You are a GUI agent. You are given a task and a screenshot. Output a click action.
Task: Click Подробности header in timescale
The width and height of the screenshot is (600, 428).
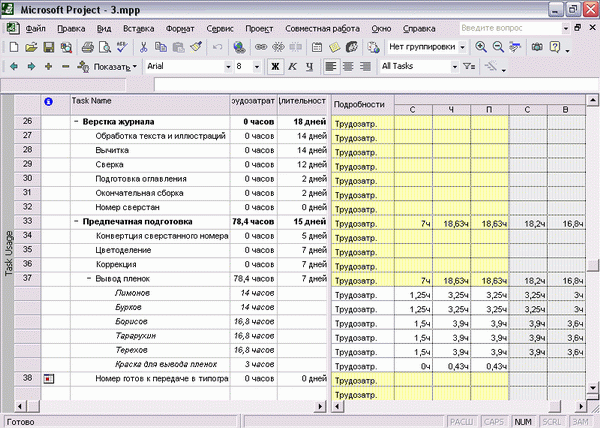[x=362, y=104]
